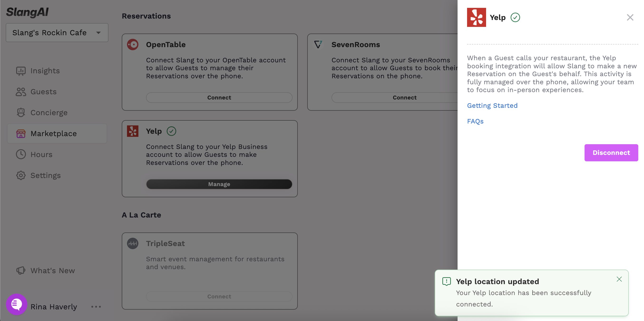The width and height of the screenshot is (644, 321).
Task: Click the Marketplace storefront icon
Action: (21, 133)
